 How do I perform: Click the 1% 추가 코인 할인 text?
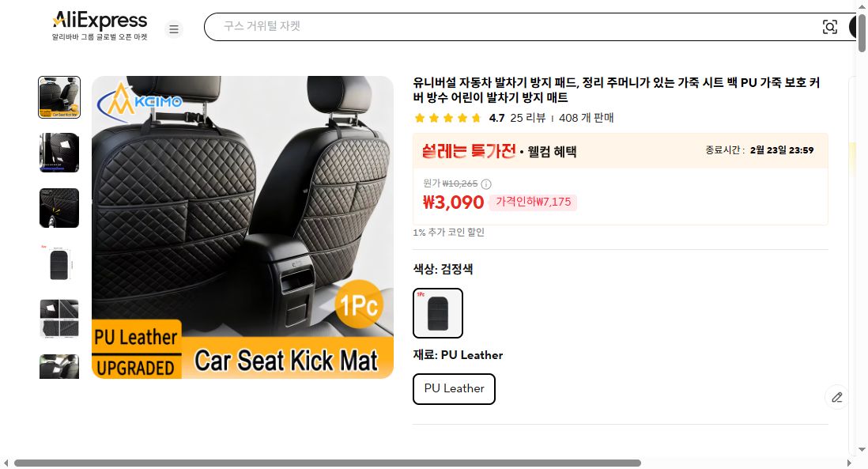coord(447,233)
